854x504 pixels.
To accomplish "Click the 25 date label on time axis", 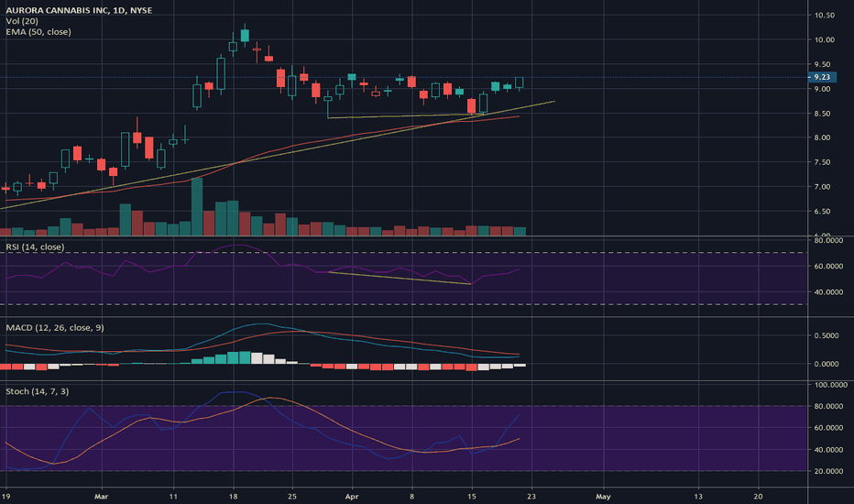I will pos(292,497).
